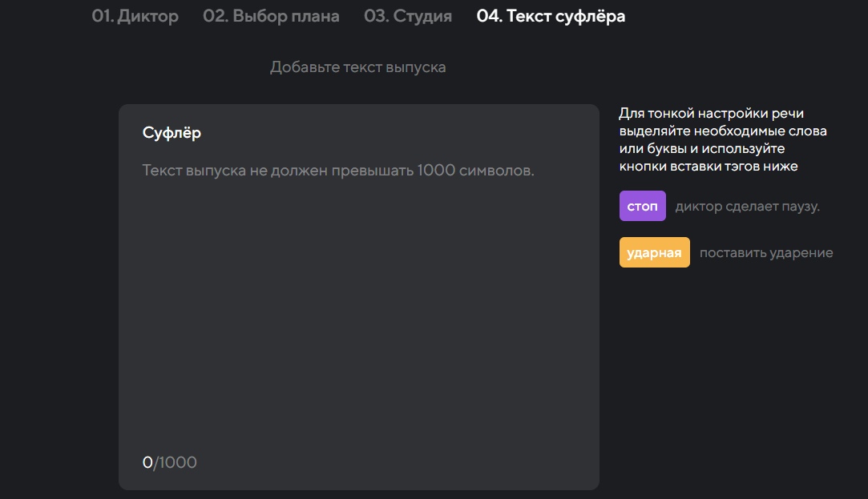Focus the empty middle of the teleprompter field
Screen dimensions: 868x499
[358, 312]
